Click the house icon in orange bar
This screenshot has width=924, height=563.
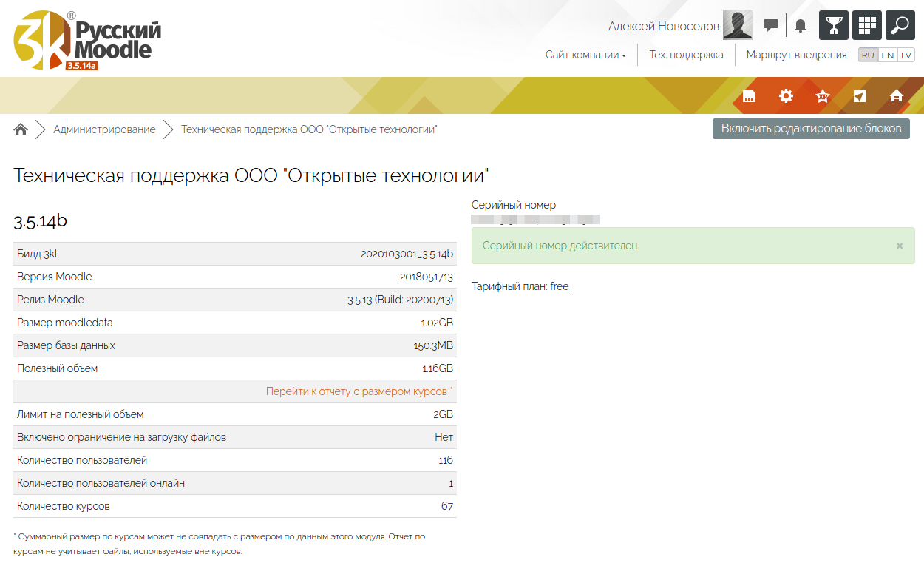(x=897, y=96)
